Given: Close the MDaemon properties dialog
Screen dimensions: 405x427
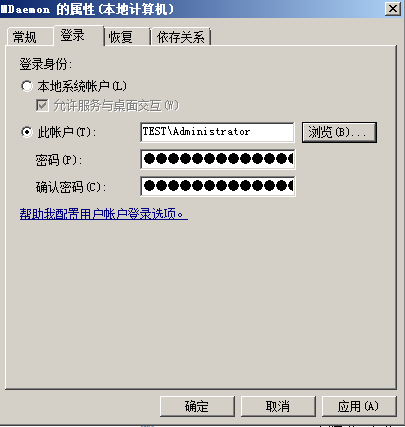Looking at the screenshot, I should click(393, 9).
